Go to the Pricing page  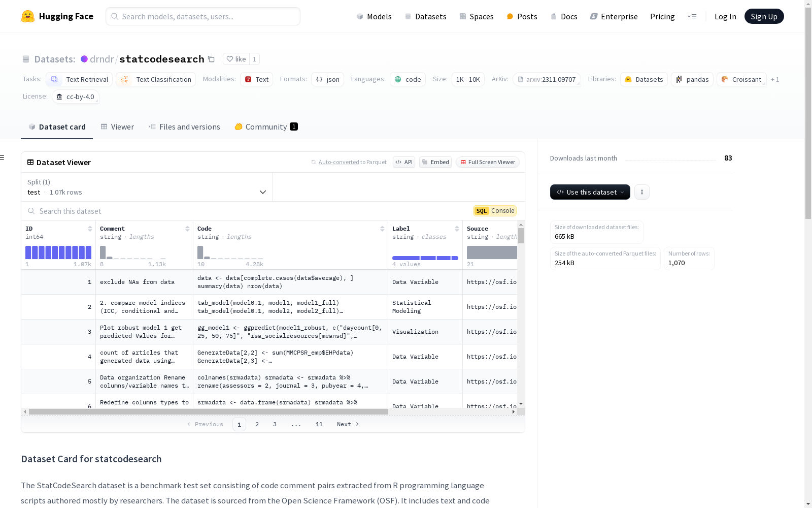(662, 16)
